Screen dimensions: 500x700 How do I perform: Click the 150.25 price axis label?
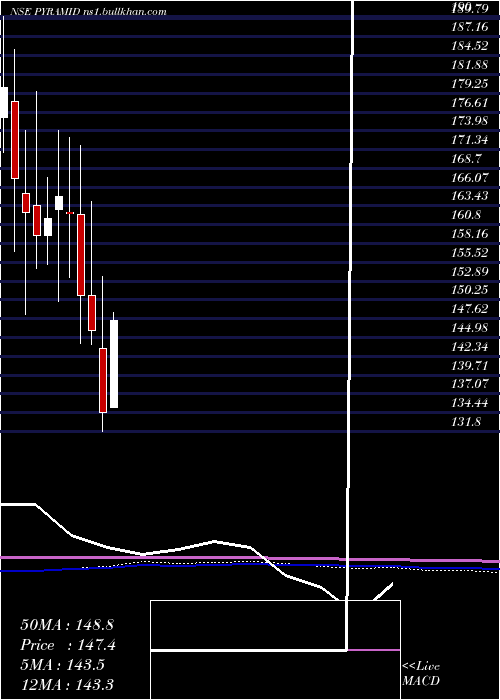coord(470,290)
